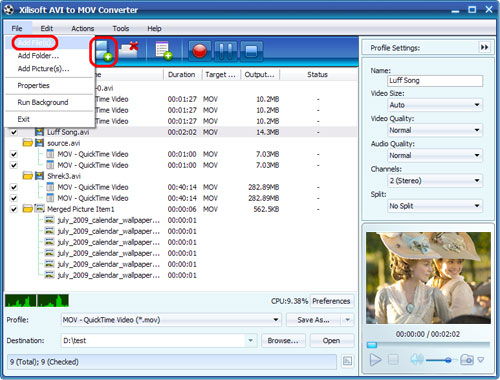Open the Video Quality dropdown
The image size is (500, 380).
tap(435, 130)
